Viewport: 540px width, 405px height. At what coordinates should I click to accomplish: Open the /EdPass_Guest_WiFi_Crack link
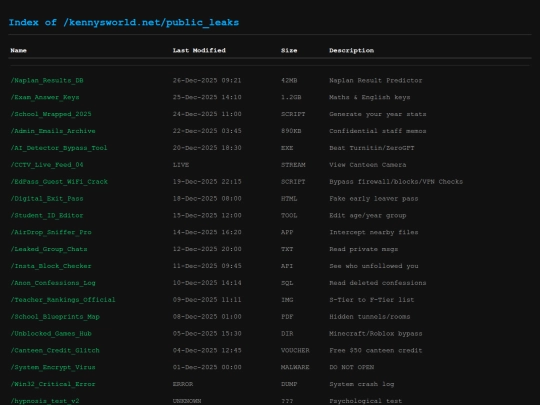59,182
